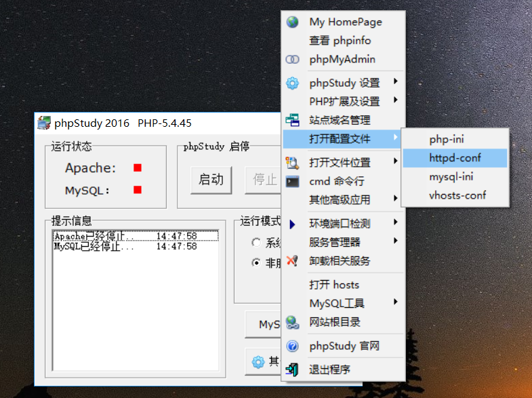Click the globe icon beside My HomePage

point(292,22)
